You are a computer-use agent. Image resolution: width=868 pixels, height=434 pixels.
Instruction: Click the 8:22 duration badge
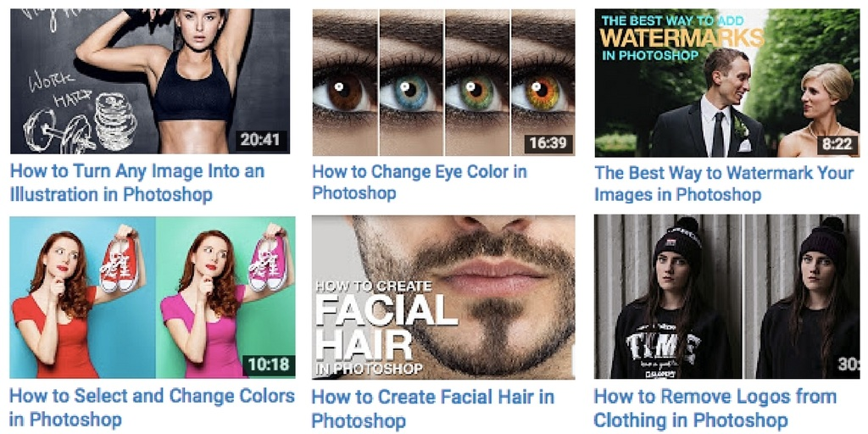pyautogui.click(x=836, y=144)
